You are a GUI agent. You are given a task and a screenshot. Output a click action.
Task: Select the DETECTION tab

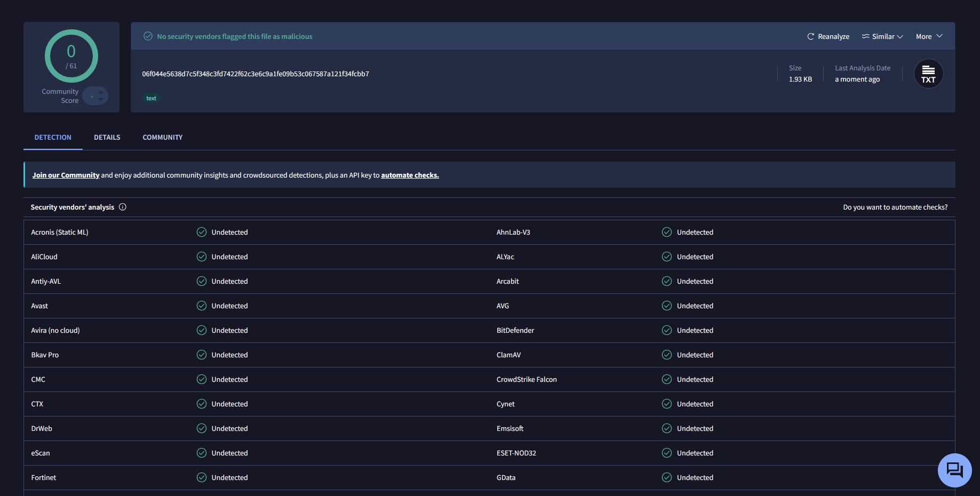tap(53, 137)
